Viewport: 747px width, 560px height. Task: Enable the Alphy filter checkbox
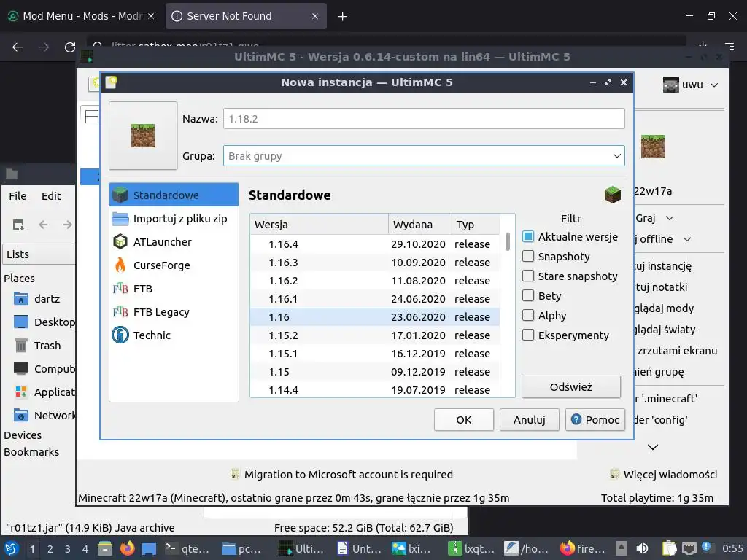(528, 315)
